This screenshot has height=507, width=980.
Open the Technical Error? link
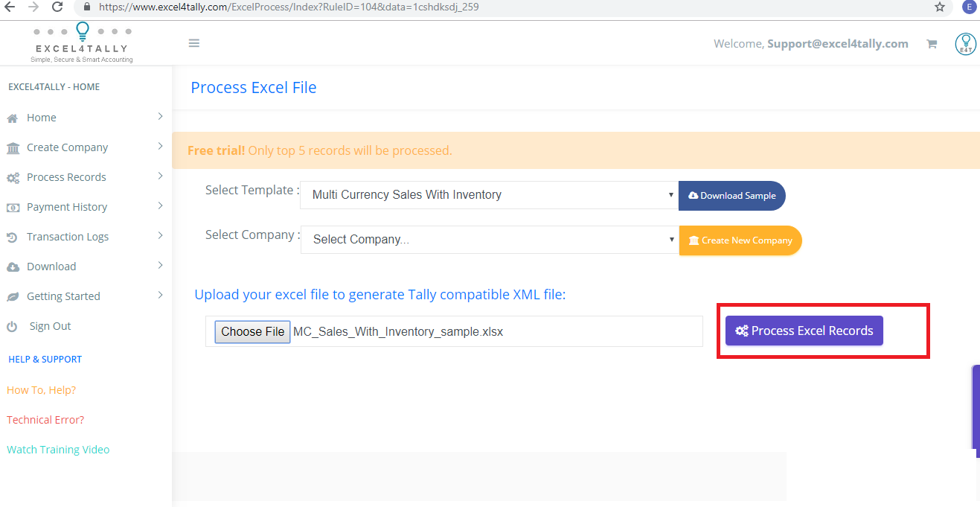point(45,420)
